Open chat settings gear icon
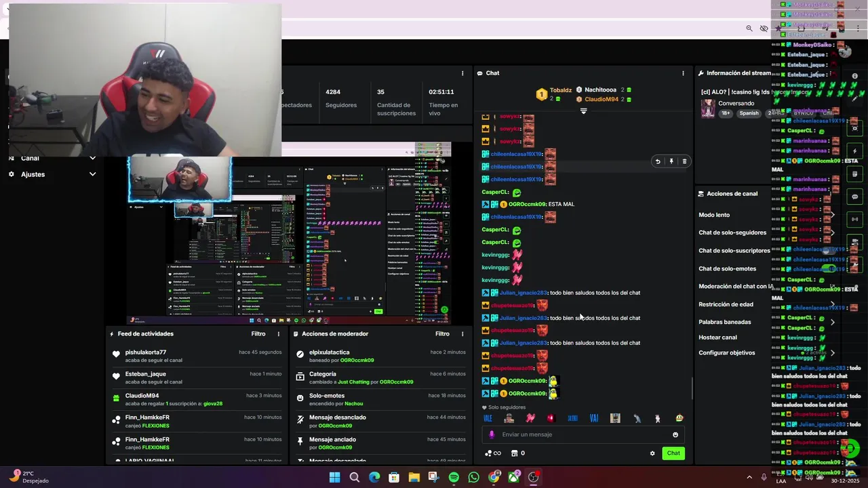The image size is (868, 488). coord(652,453)
